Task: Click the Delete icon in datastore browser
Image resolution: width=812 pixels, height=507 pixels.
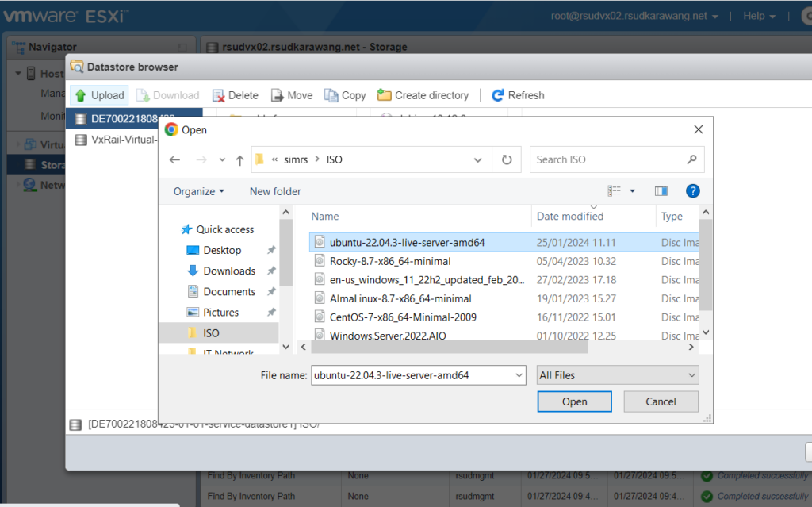Action: [219, 95]
